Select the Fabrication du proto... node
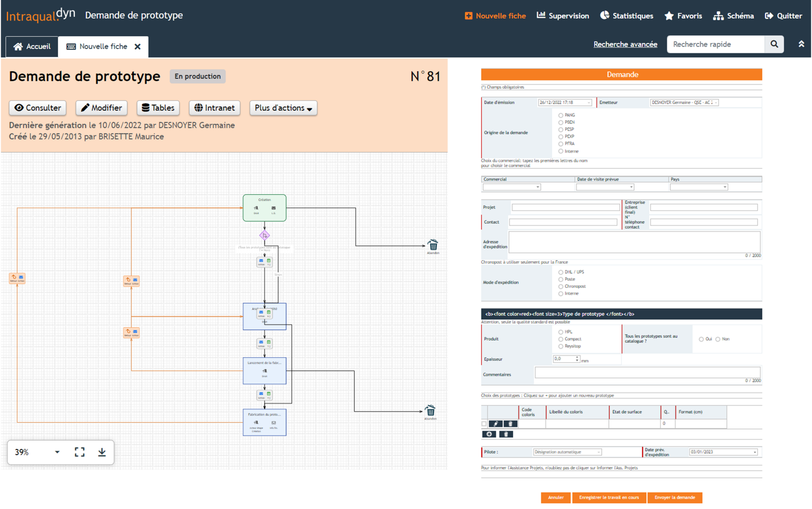Viewport: 812px width, 509px height. click(x=264, y=422)
